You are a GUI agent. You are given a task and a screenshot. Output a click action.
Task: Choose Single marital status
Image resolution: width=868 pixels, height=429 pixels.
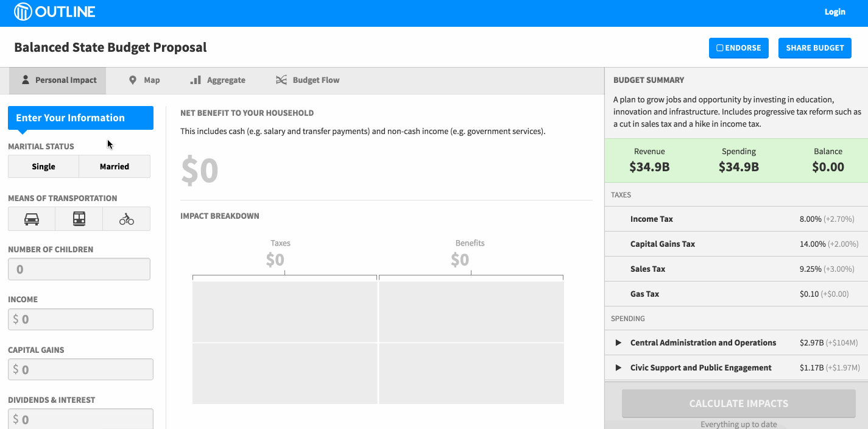pos(43,166)
